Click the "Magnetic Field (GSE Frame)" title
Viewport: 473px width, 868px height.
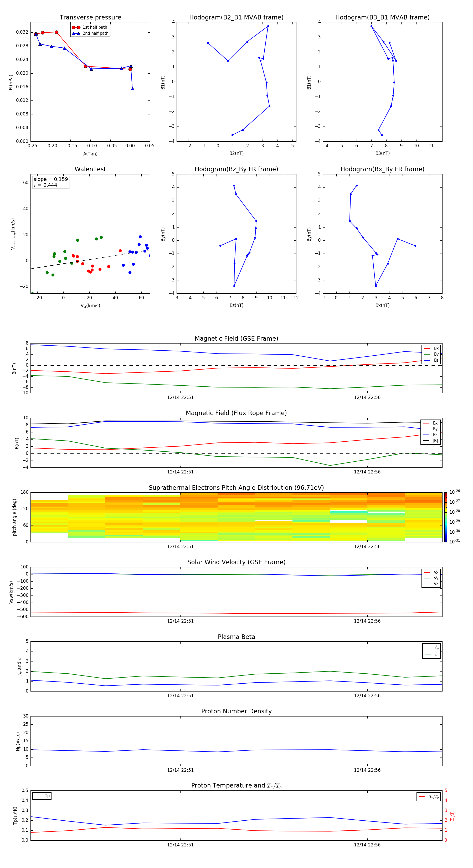[236, 339]
